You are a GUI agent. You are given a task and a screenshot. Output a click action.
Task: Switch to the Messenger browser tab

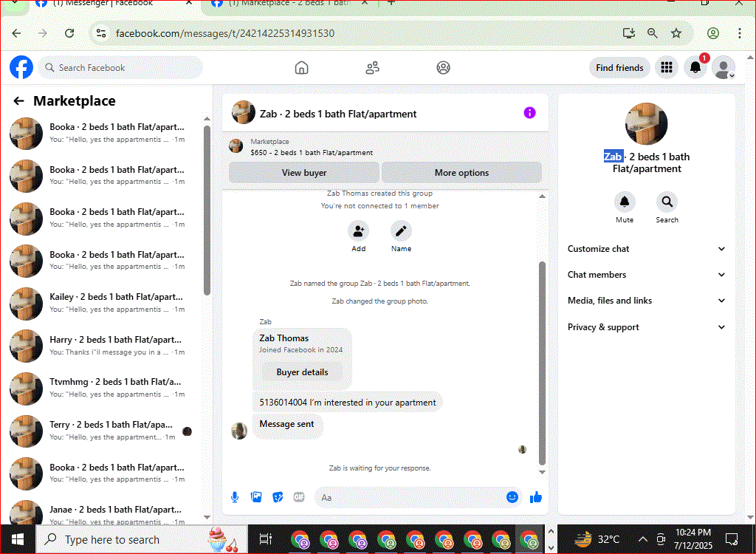[113, 4]
